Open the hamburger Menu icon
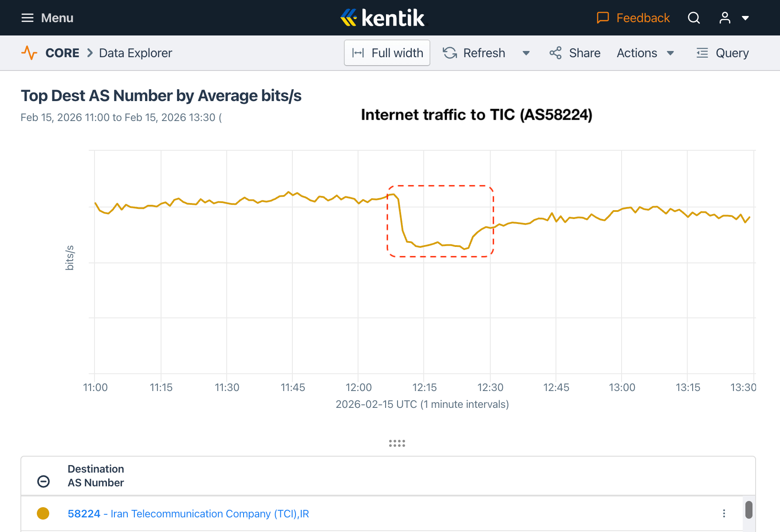The width and height of the screenshot is (780, 532). click(28, 18)
